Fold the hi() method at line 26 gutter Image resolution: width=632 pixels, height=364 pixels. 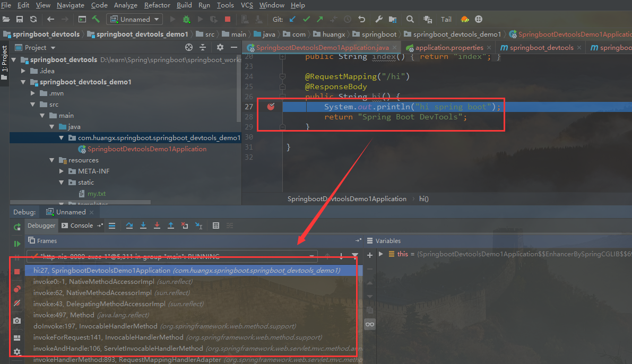click(282, 97)
